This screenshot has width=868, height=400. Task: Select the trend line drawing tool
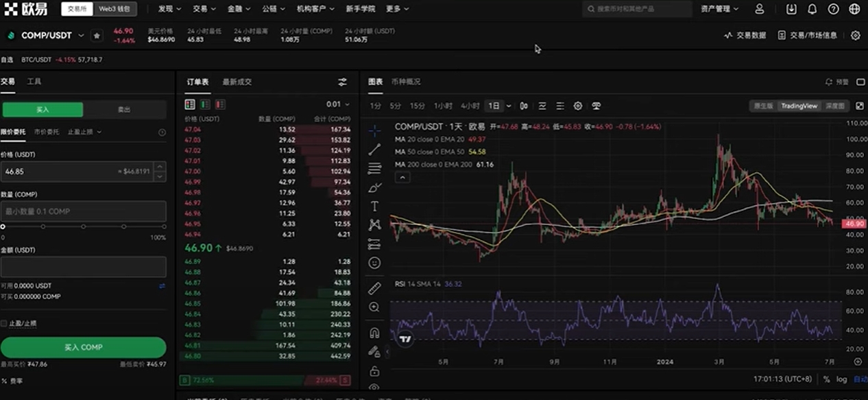pos(374,149)
